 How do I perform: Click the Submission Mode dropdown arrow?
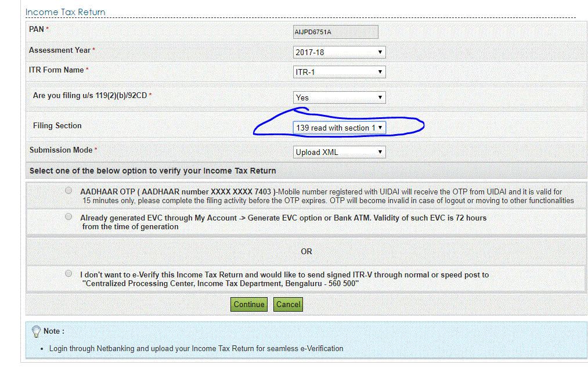pos(381,151)
